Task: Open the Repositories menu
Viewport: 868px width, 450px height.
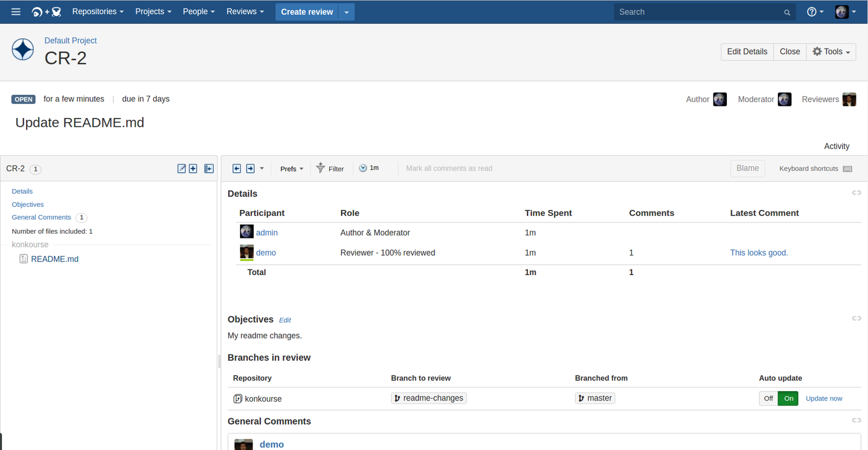Action: click(98, 11)
